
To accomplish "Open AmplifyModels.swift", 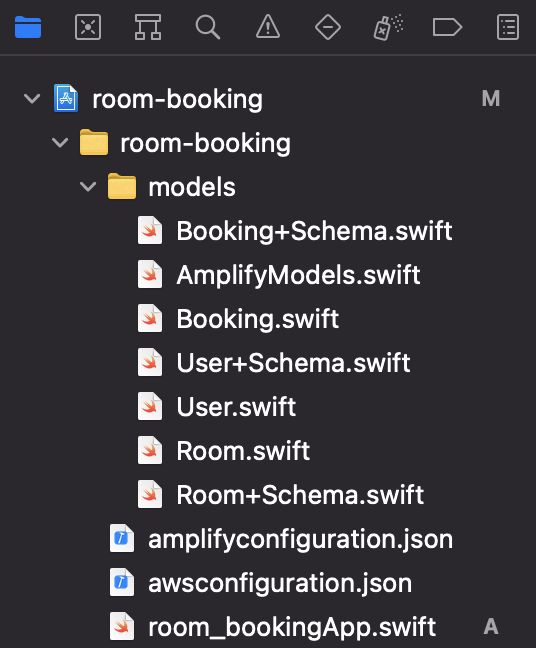I will 298,275.
